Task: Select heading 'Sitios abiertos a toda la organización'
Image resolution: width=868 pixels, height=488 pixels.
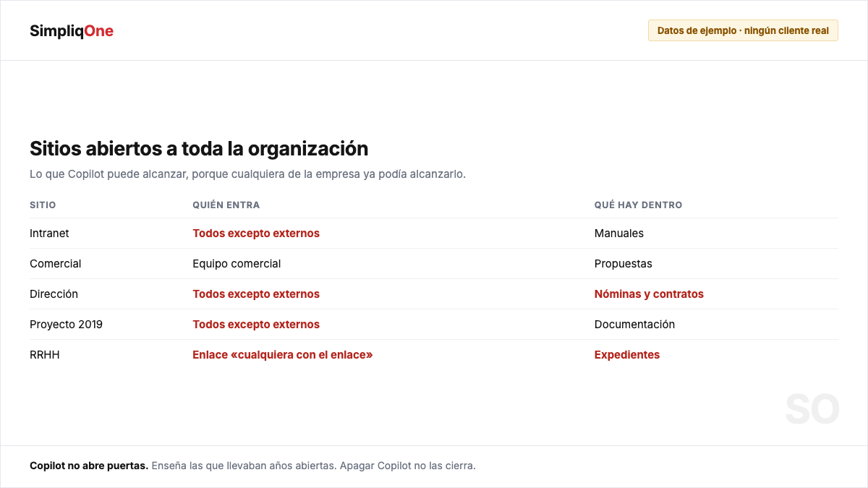Action: (199, 148)
